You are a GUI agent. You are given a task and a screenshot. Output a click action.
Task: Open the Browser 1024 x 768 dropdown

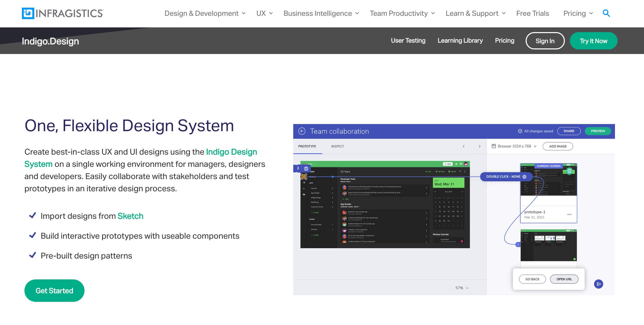click(514, 146)
